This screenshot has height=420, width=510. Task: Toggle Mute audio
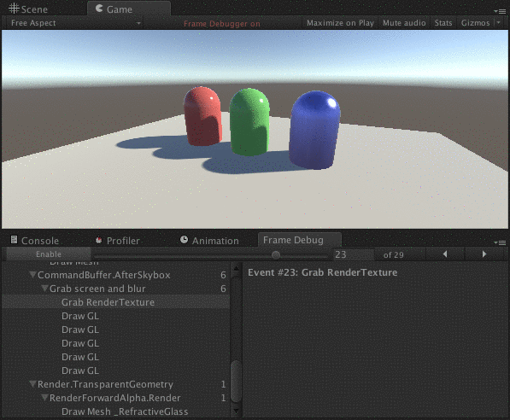point(404,23)
